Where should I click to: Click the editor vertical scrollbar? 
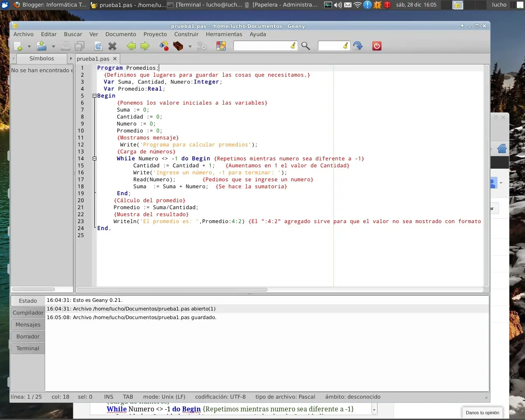pos(487,176)
